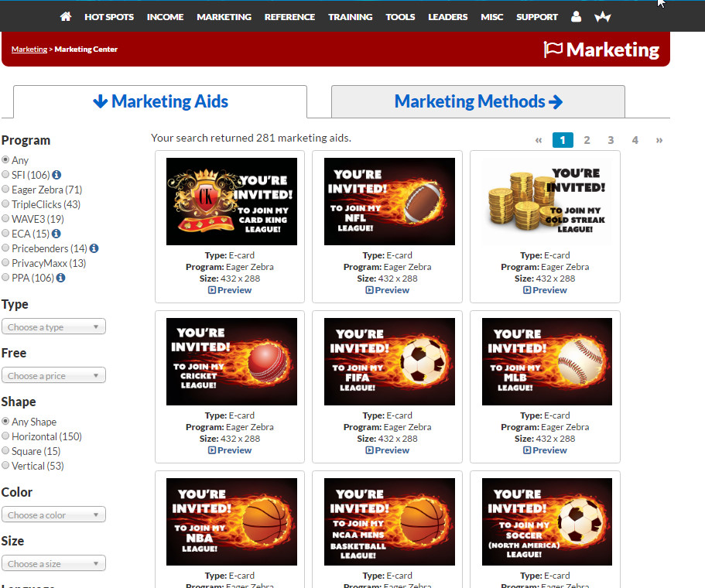Filter by Horizontal shape

(5, 436)
